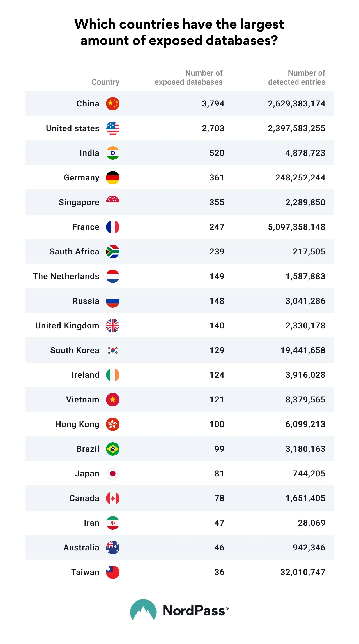This screenshot has height=644, width=359.
Task: Click the 'Number of exposed databases' column header
Action: [188, 78]
